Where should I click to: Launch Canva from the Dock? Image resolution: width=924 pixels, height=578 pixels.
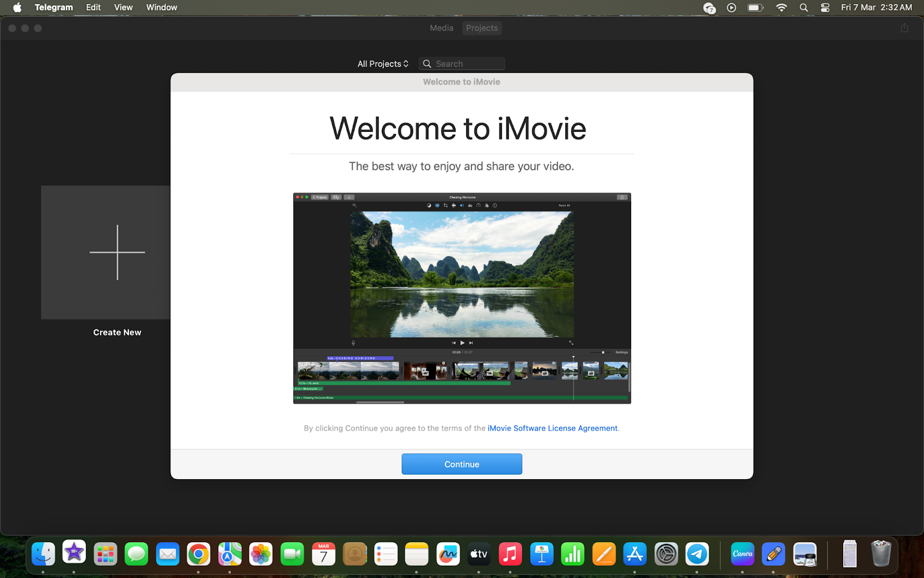(742, 554)
